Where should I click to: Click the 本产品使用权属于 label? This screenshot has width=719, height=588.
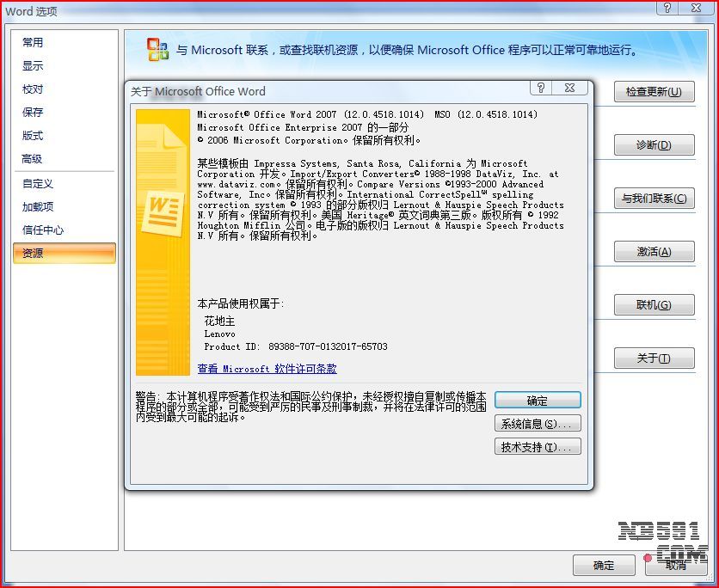click(241, 303)
